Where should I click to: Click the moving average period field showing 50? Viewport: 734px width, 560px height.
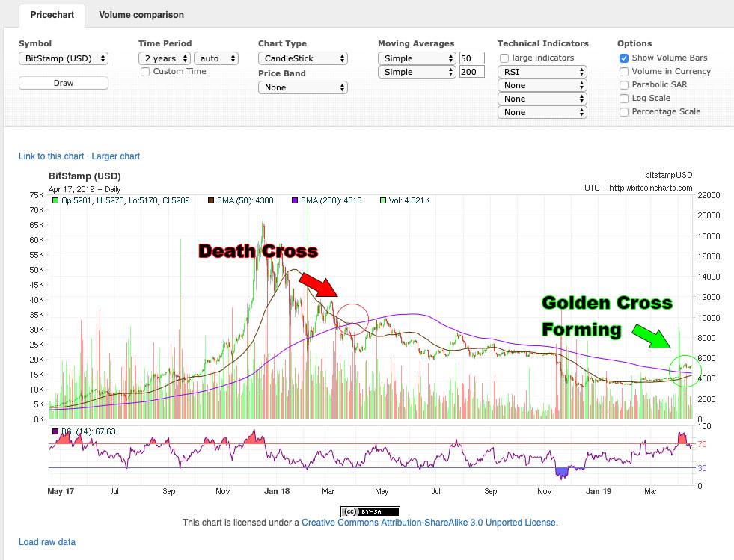click(472, 58)
